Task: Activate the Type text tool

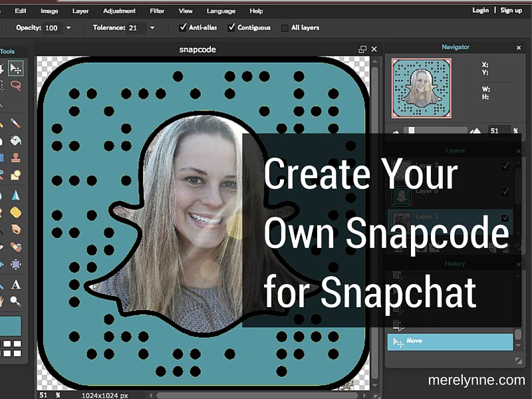Action: pyautogui.click(x=15, y=285)
